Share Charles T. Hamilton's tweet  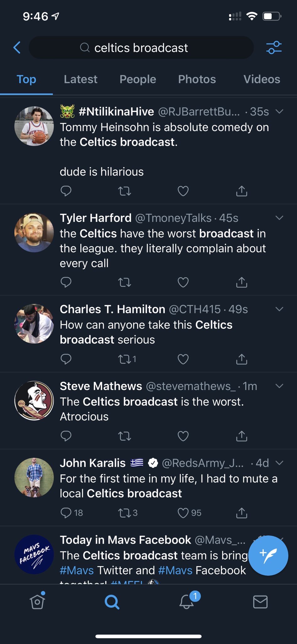[x=241, y=359]
